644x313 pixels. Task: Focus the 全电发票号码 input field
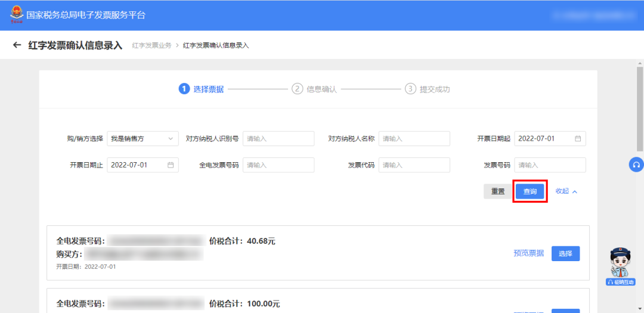pyautogui.click(x=278, y=165)
